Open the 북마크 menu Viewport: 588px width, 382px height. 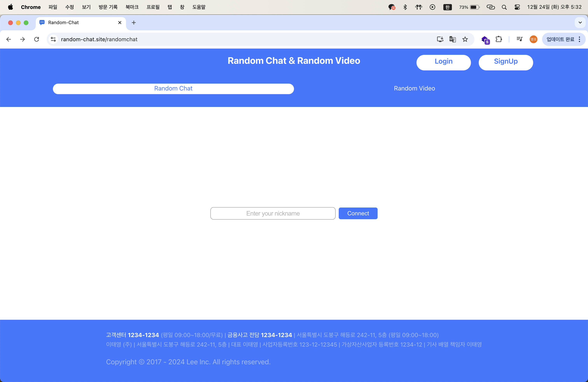[132, 7]
